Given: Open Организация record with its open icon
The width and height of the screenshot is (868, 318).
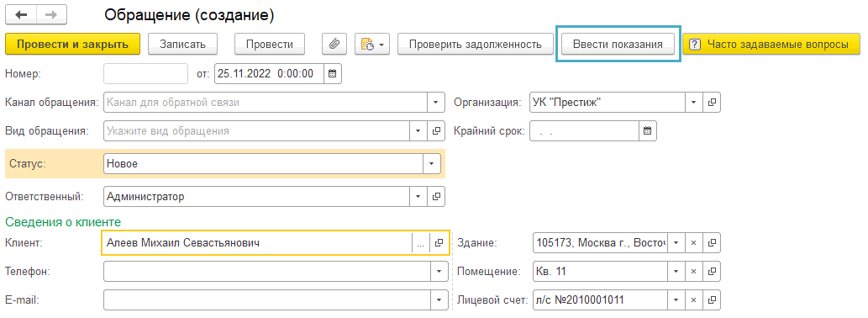Looking at the screenshot, I should pyautogui.click(x=712, y=103).
